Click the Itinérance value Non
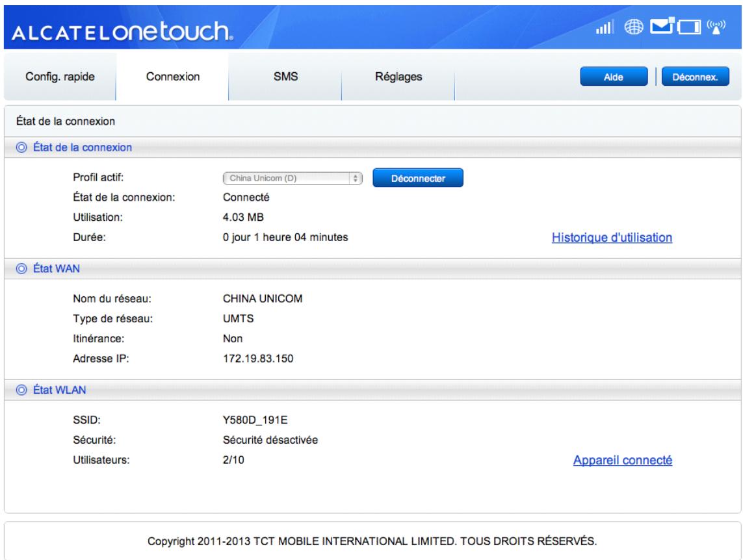This screenshot has width=743, height=560. [233, 338]
